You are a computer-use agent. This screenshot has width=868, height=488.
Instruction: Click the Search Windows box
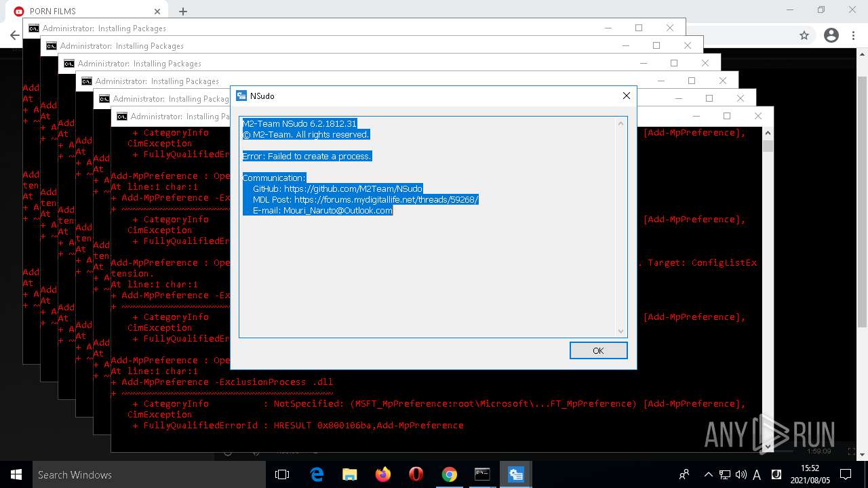coord(149,474)
